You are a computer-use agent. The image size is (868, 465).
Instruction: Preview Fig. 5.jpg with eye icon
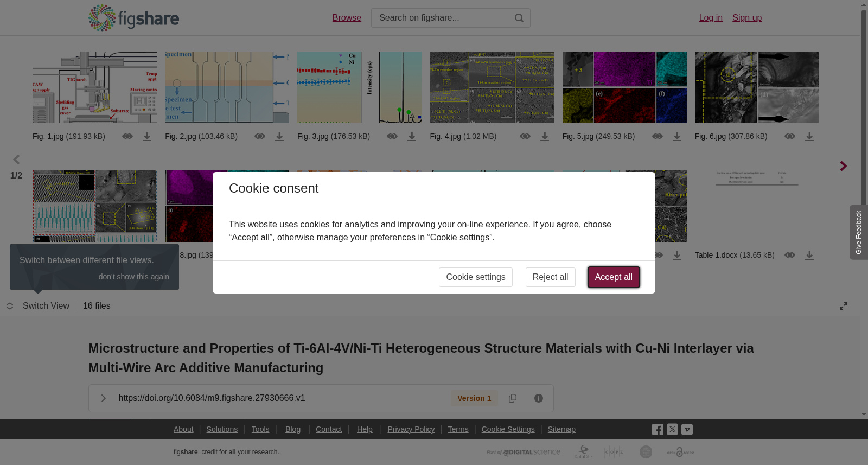coord(658,137)
